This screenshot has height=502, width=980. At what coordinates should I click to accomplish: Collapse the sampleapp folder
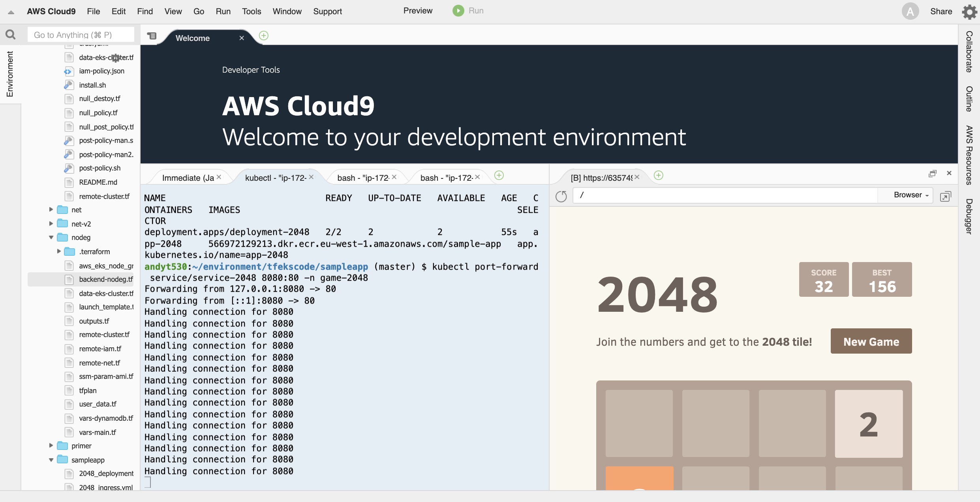pos(51,460)
